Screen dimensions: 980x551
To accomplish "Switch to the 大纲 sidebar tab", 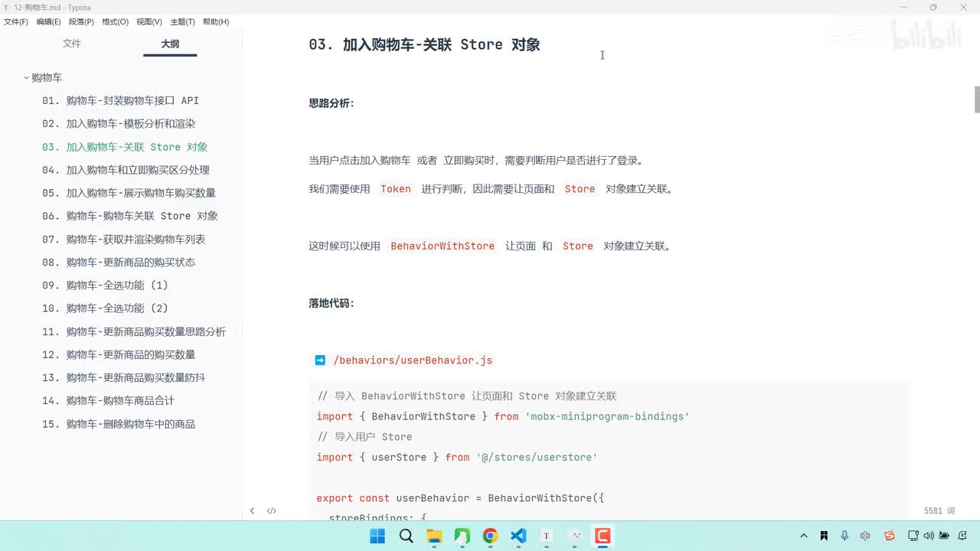I will point(170,44).
